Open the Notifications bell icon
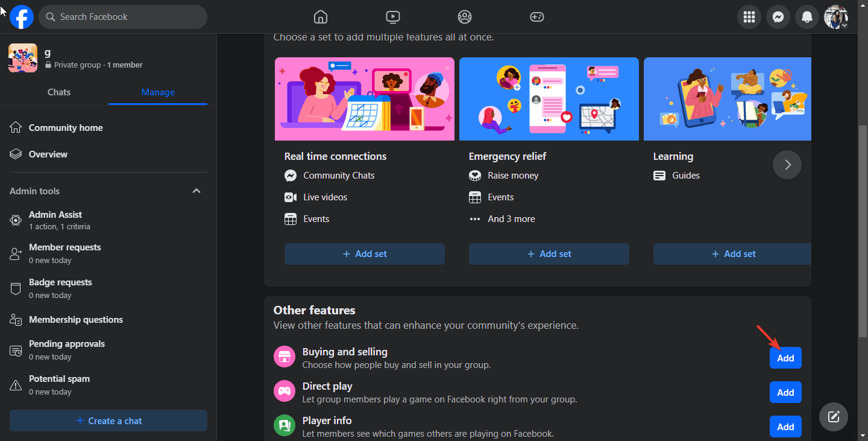The image size is (868, 441). [x=807, y=17]
